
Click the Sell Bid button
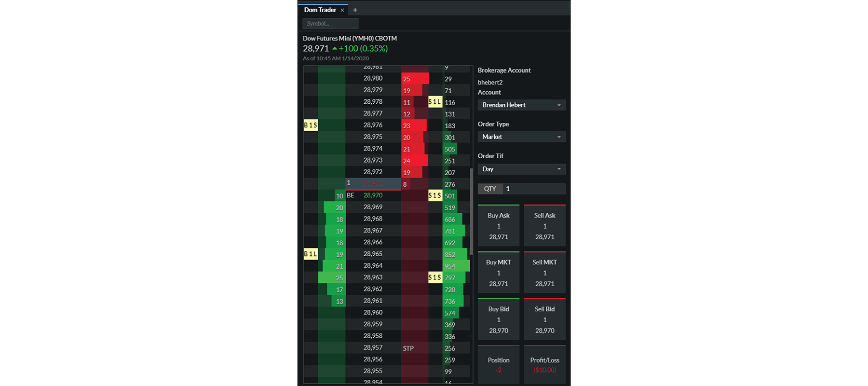pos(544,319)
